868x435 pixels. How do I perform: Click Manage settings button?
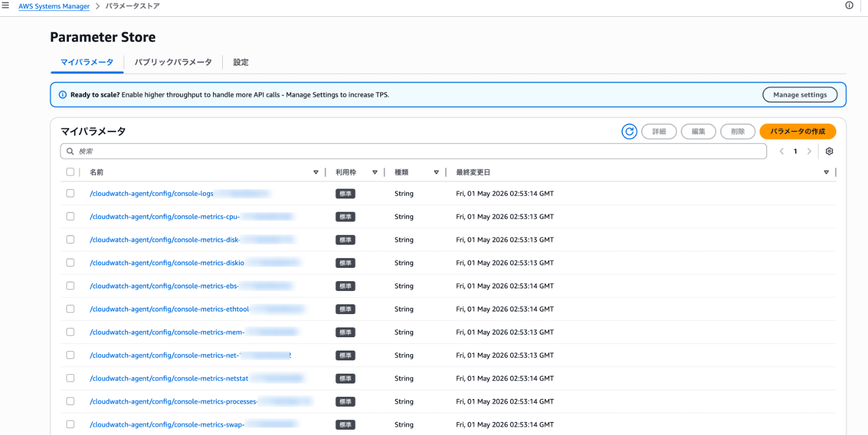click(x=800, y=95)
